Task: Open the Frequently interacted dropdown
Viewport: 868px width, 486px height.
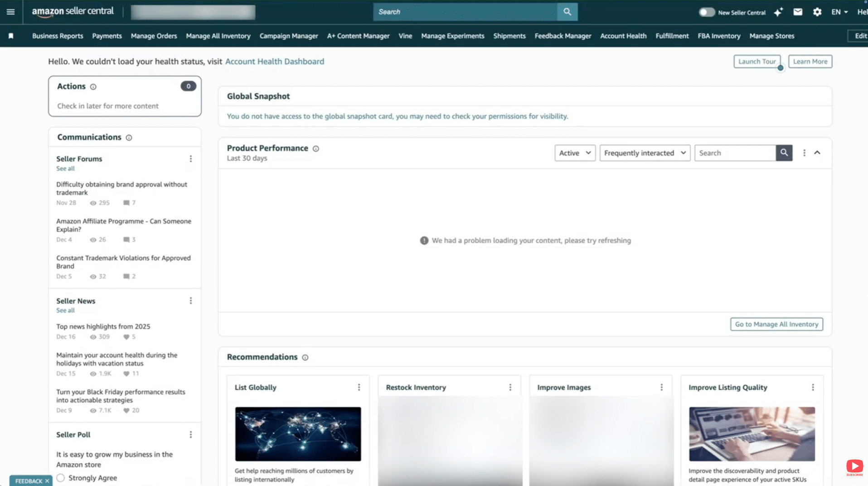Action: (x=644, y=153)
